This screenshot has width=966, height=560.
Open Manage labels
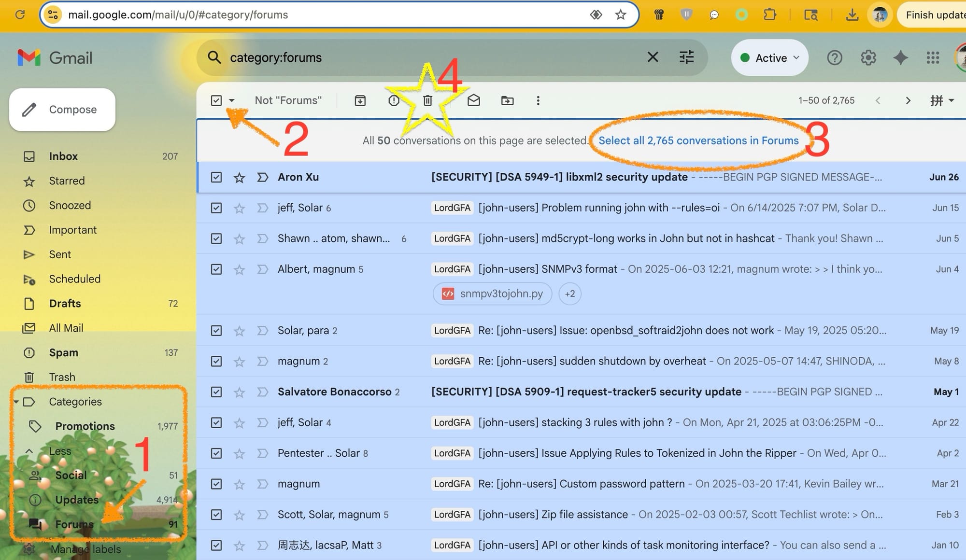click(x=85, y=549)
